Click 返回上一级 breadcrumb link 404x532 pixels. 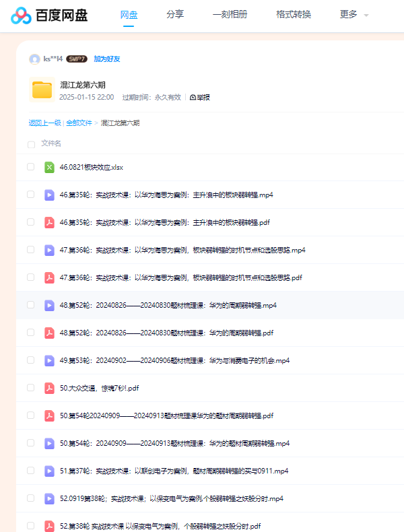[x=44, y=123]
